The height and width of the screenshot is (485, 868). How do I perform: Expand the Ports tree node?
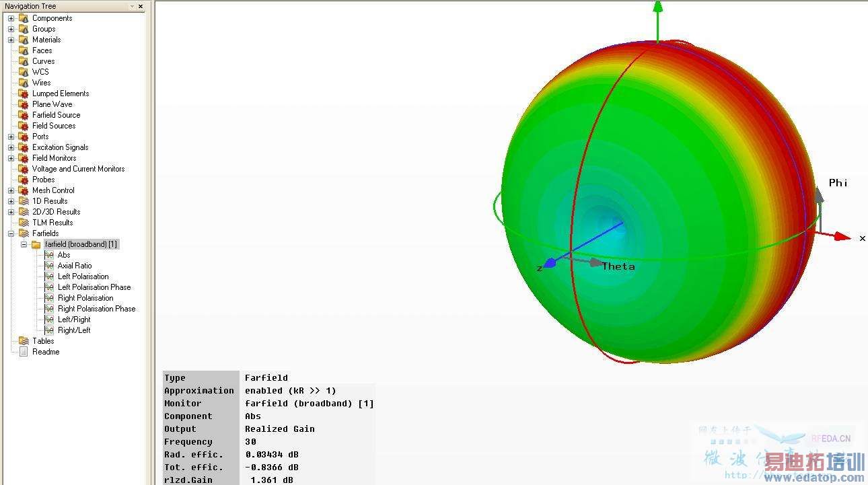(11, 137)
